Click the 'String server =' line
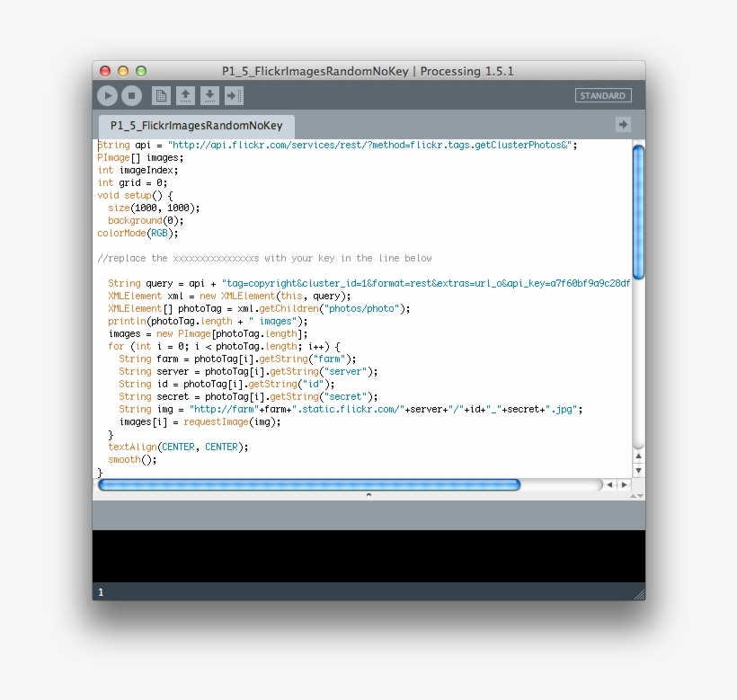 (x=248, y=372)
